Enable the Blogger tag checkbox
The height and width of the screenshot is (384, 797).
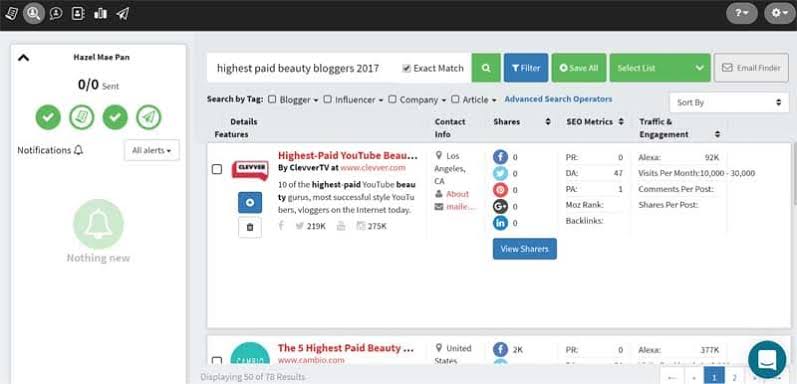272,99
